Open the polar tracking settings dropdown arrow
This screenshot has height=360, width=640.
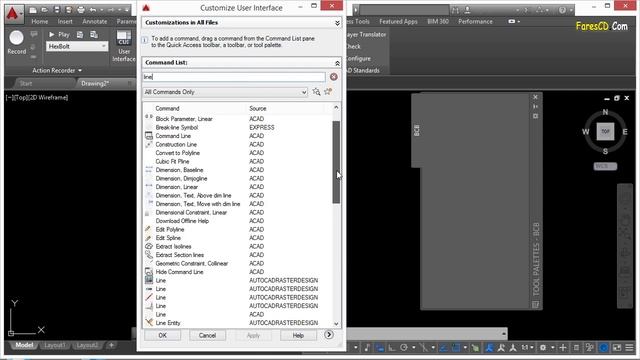413,348
